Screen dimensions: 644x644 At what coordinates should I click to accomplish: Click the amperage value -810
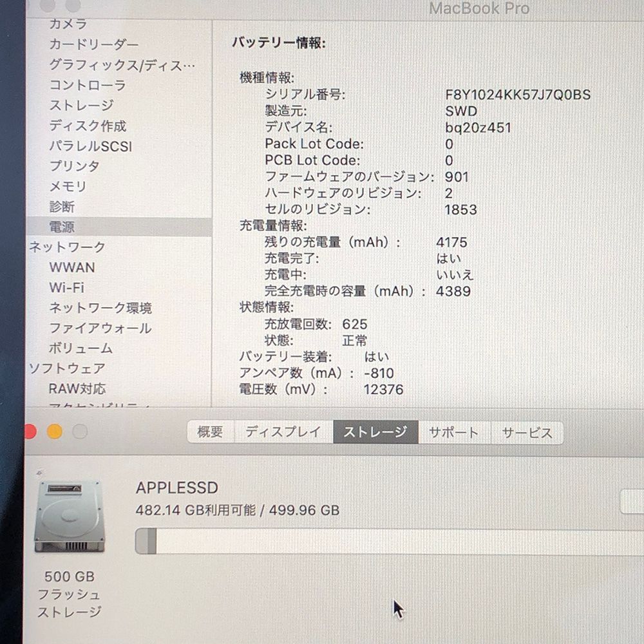[x=379, y=373]
